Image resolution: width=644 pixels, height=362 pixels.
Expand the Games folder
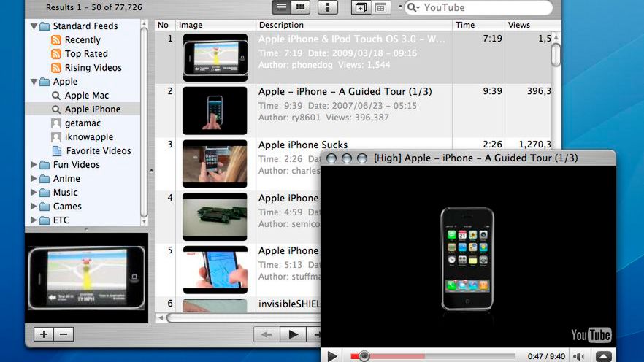click(34, 206)
